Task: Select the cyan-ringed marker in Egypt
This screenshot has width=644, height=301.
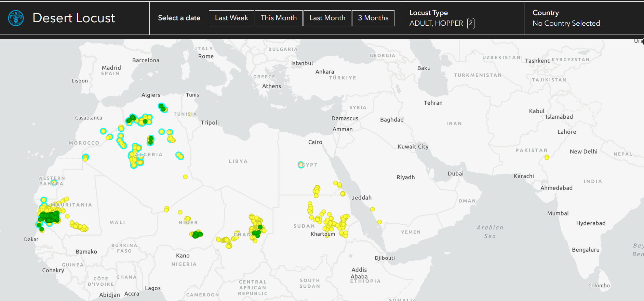Action: (x=301, y=165)
